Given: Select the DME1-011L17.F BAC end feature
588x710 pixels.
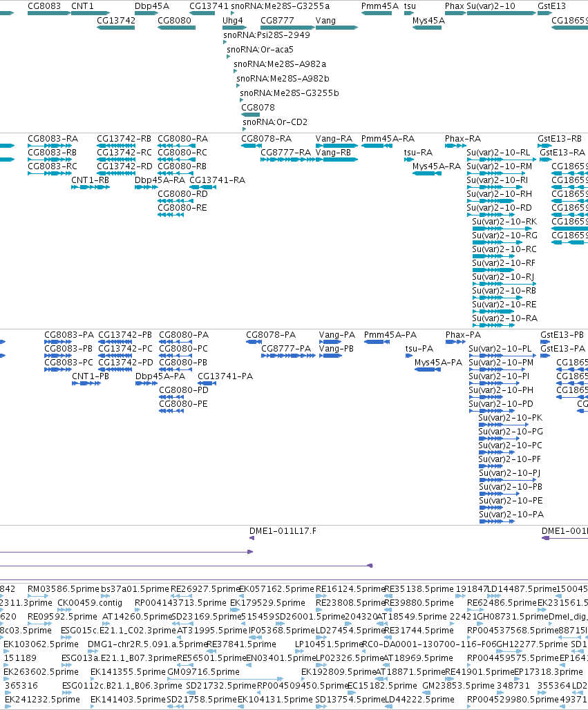Looking at the screenshot, I should click(252, 538).
